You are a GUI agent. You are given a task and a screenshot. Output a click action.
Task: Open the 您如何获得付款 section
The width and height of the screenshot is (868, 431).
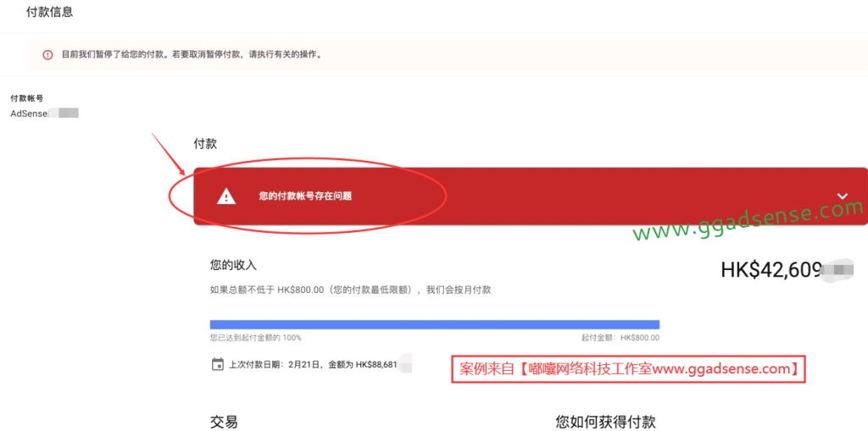[605, 423]
